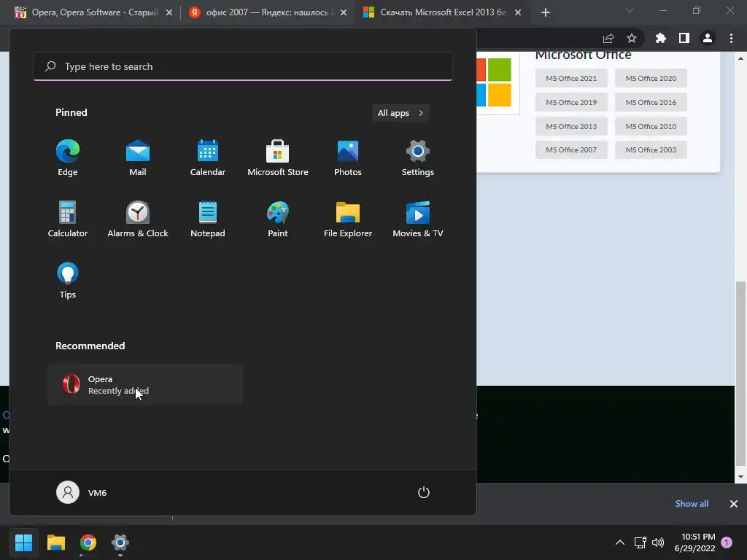Open the Calendar app
This screenshot has width=747, height=560.
point(208,158)
